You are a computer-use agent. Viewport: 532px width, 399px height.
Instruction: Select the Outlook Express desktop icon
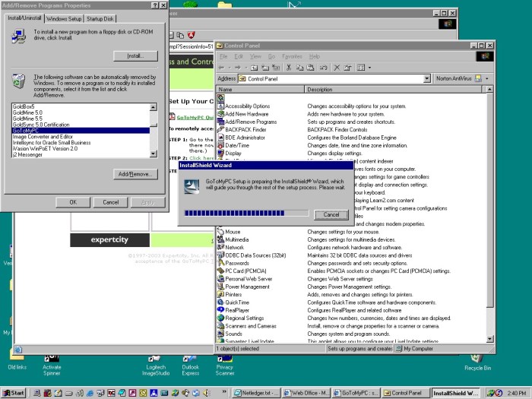190,365
